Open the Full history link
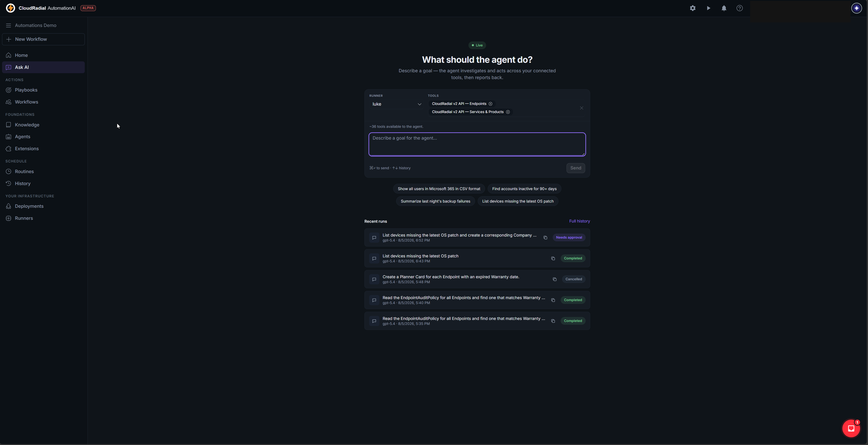The width and height of the screenshot is (868, 445). pos(579,221)
